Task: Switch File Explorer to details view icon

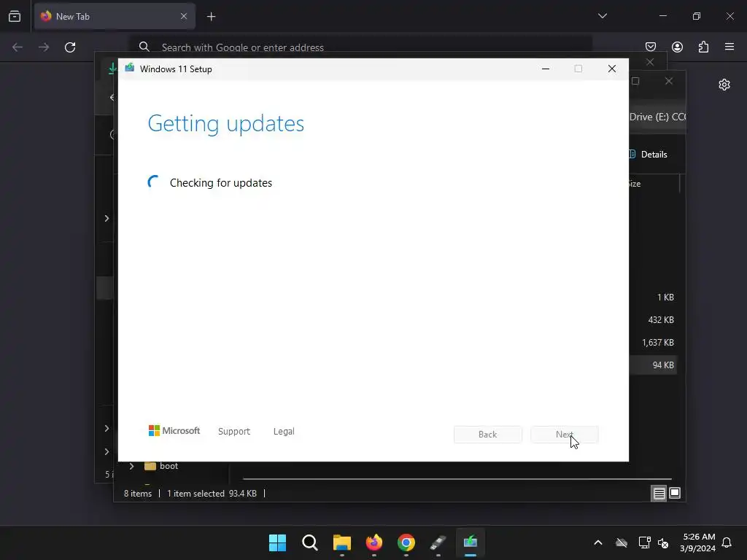Action: 659,494
